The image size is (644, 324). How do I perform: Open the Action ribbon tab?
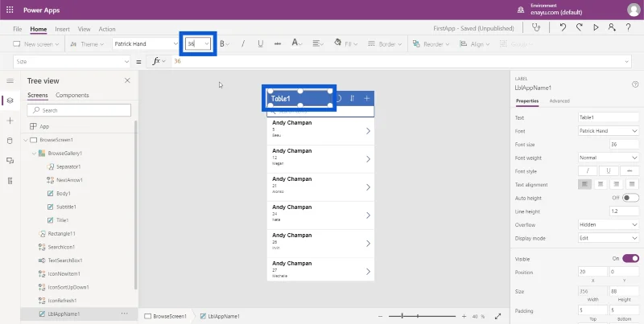(107, 29)
